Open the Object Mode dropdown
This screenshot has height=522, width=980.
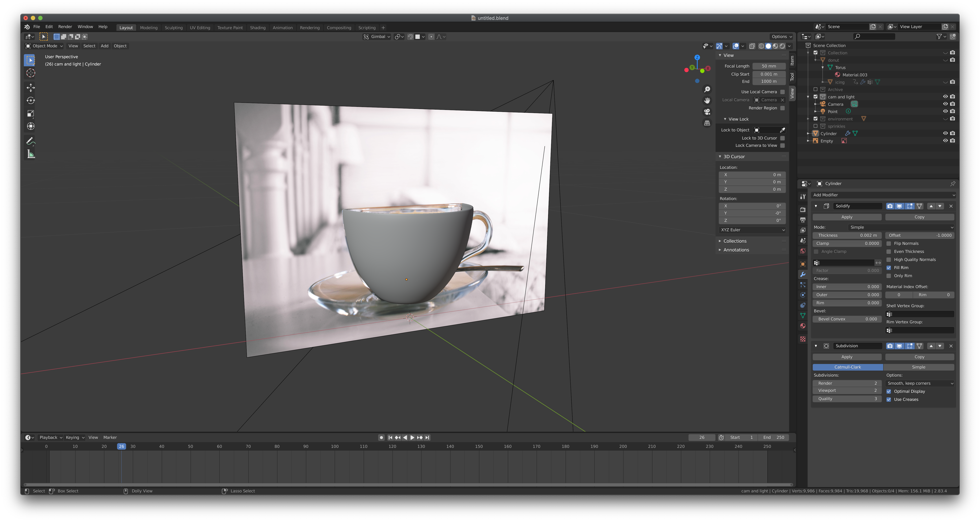tap(44, 46)
